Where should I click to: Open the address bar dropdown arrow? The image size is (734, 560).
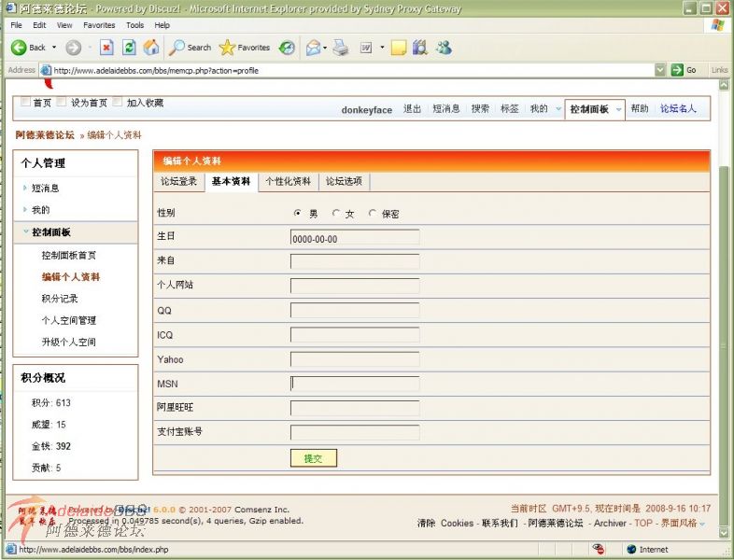pyautogui.click(x=661, y=70)
